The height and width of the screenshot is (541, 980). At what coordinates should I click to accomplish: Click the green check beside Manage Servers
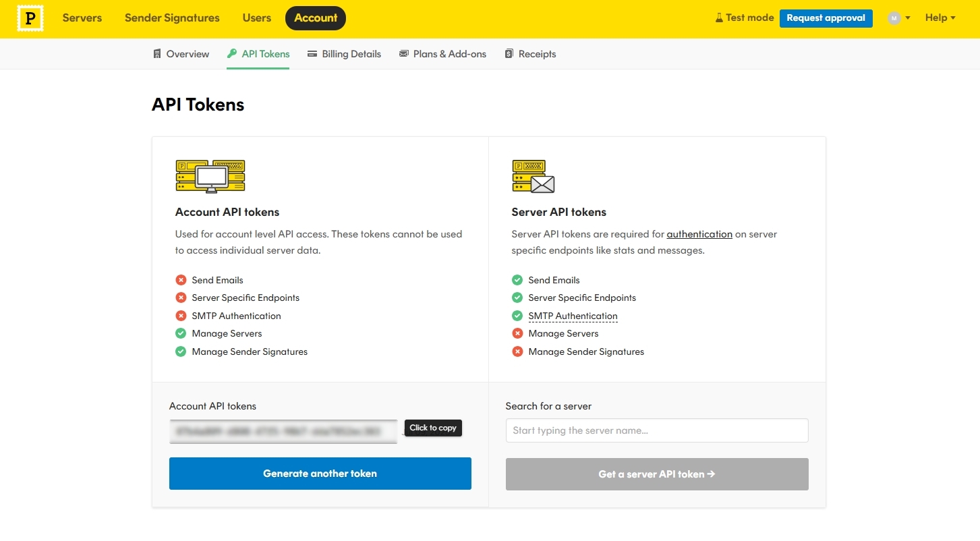181,333
